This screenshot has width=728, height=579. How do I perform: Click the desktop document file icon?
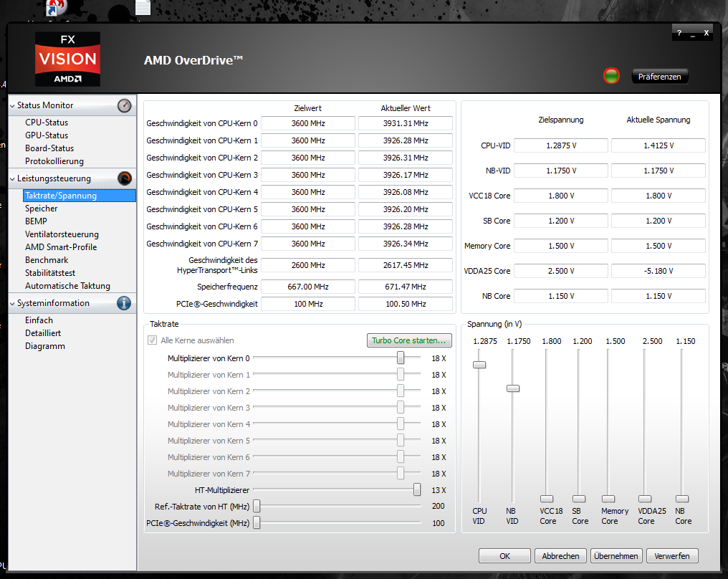143,7
